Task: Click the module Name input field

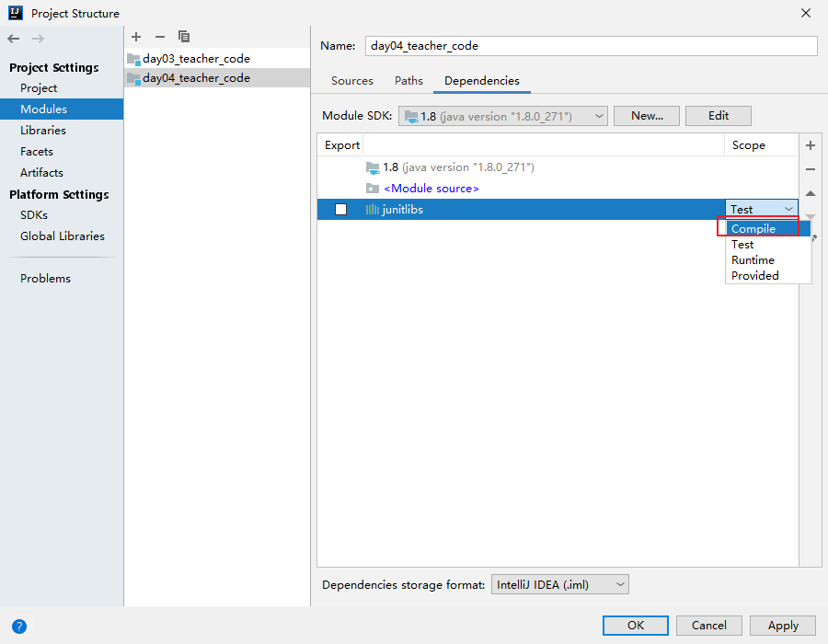Action: pos(591,46)
